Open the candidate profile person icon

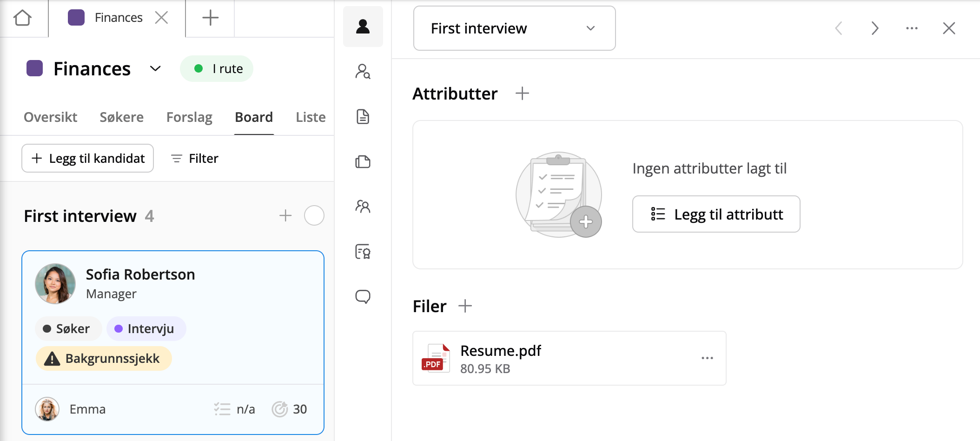(x=363, y=27)
